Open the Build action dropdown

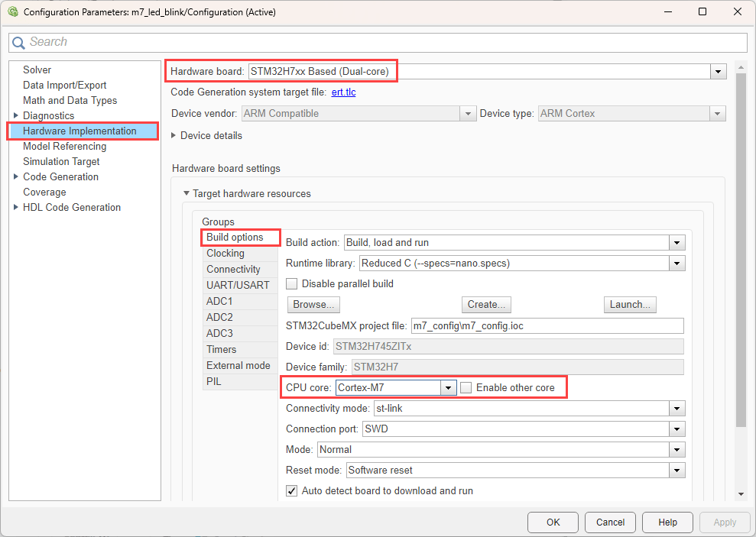click(x=677, y=242)
